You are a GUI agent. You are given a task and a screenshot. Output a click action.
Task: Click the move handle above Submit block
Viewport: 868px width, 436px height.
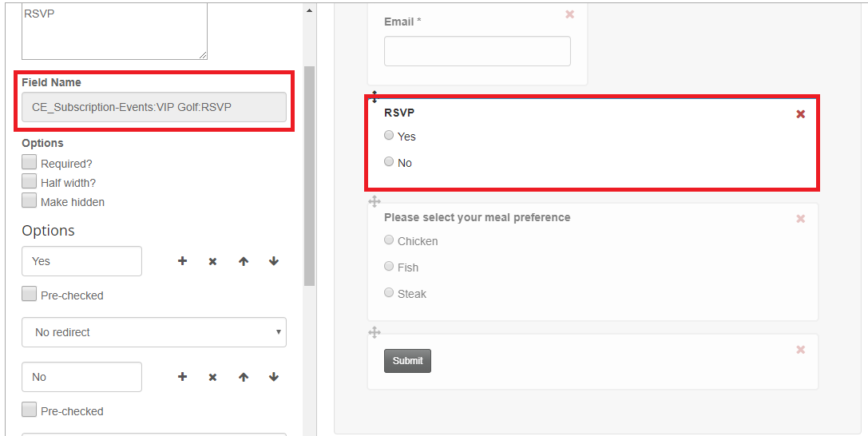375,332
